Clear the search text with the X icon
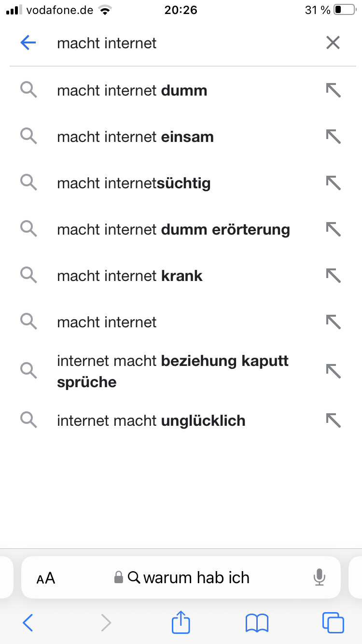362x644 pixels. [333, 43]
